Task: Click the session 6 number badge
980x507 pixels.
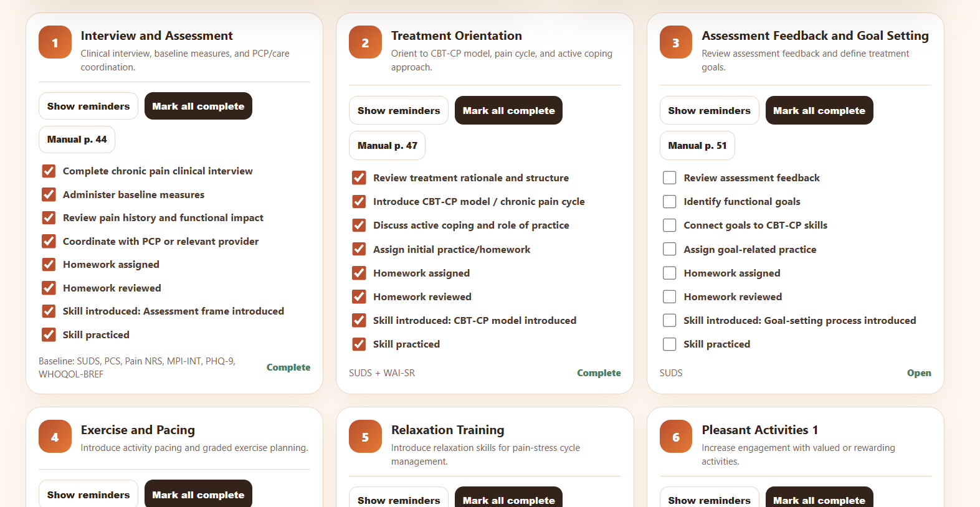Action: 676,437
